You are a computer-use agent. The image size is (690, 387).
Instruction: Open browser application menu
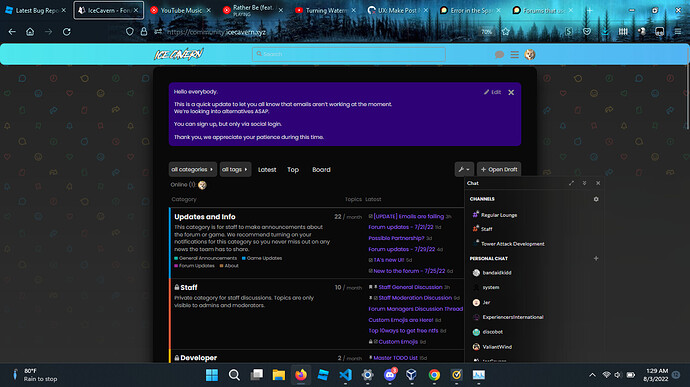(678, 32)
